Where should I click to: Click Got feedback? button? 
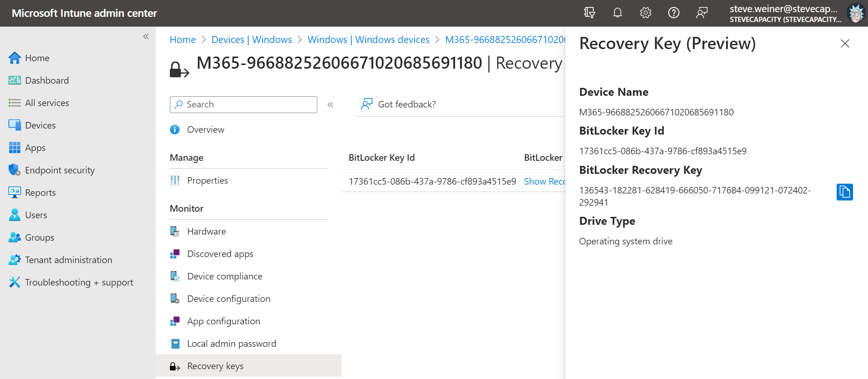pyautogui.click(x=399, y=104)
